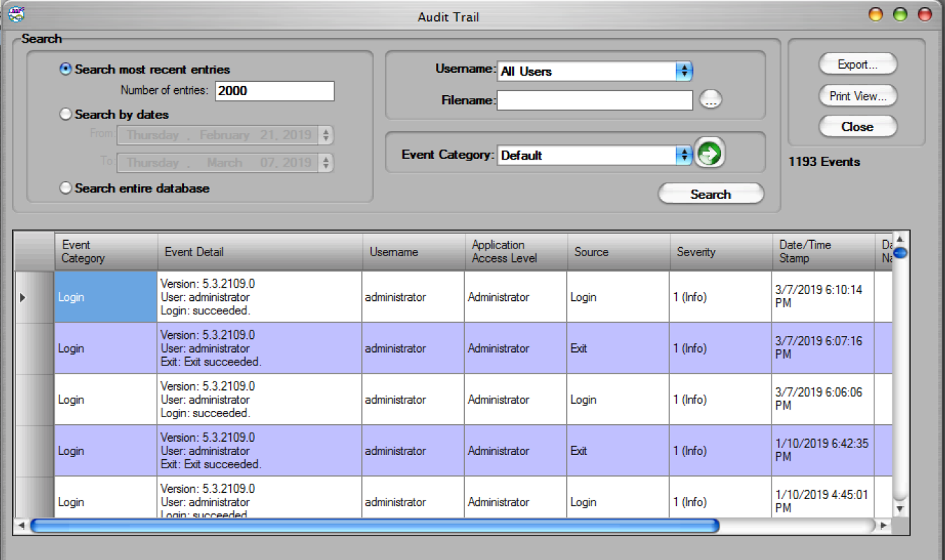The image size is (945, 560).
Task: Click the row selector arrow on the first row
Action: click(x=23, y=297)
